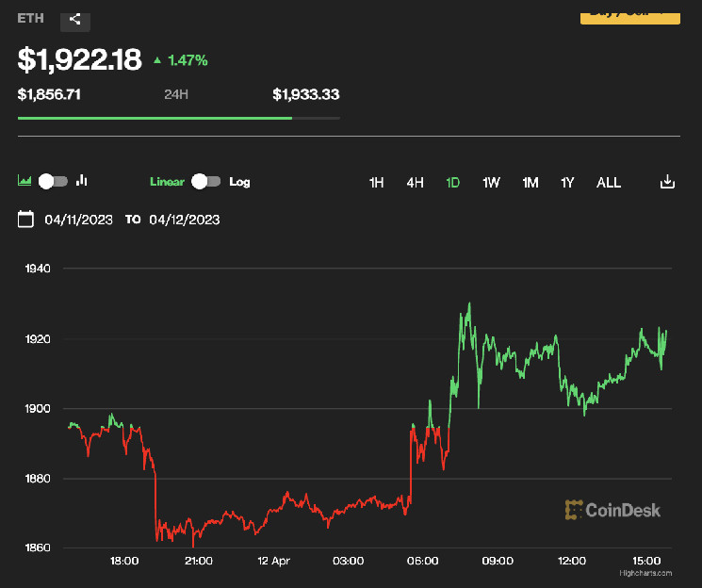Screen dimensions: 702x588
Task: Select the area chart icon
Action: 25,181
